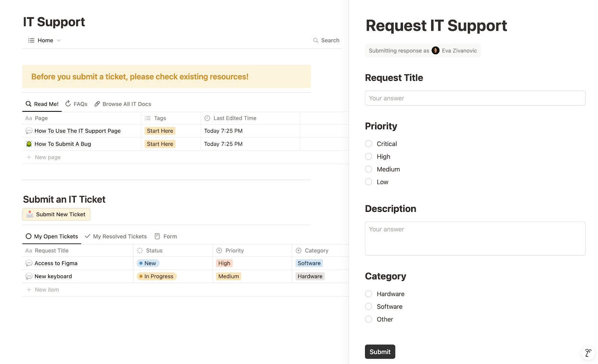This screenshot has width=598, height=364.
Task: Open the Category column header menu
Action: tap(316, 250)
